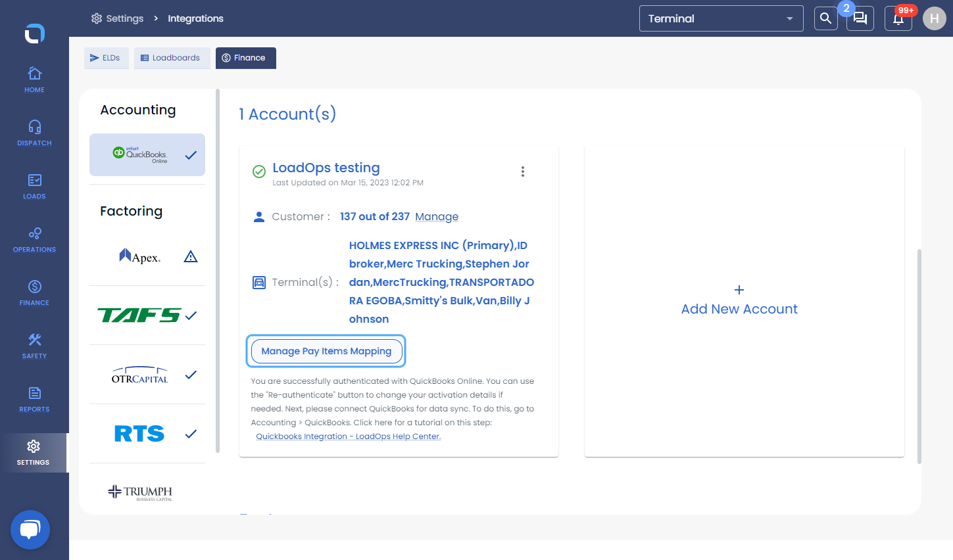
Task: Click the Settings gear in breadcrumb
Action: (x=97, y=18)
